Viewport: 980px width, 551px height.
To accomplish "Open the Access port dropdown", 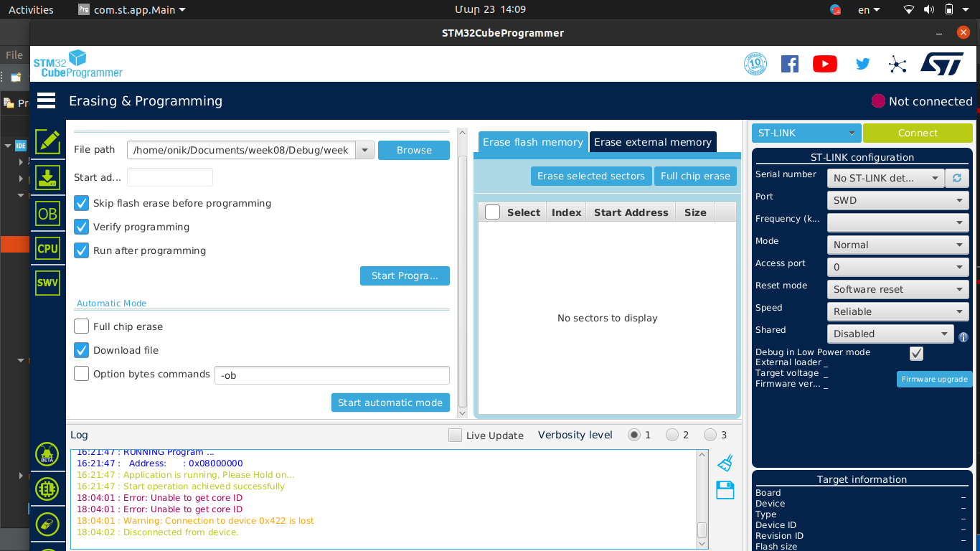I will coord(898,267).
